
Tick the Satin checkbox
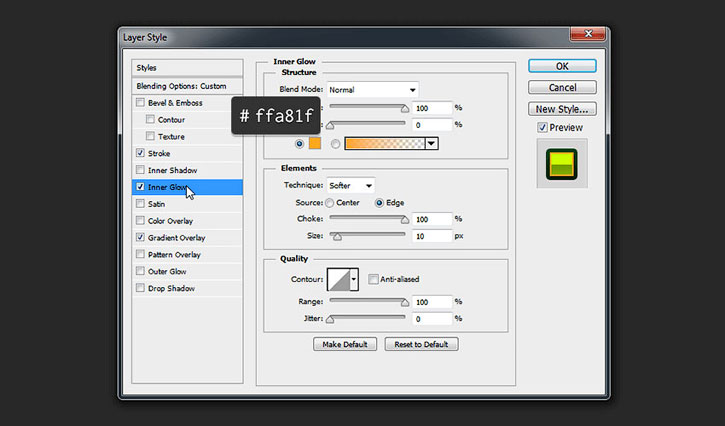(140, 204)
